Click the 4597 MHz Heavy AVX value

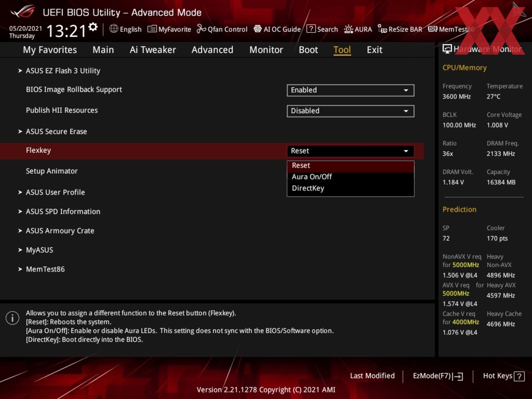click(501, 296)
